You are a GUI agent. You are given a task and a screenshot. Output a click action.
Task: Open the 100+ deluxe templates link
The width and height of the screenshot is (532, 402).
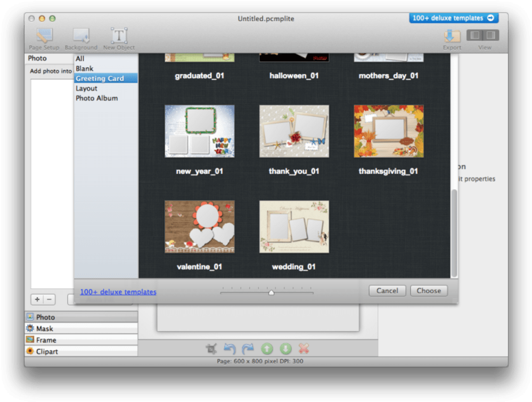click(118, 292)
